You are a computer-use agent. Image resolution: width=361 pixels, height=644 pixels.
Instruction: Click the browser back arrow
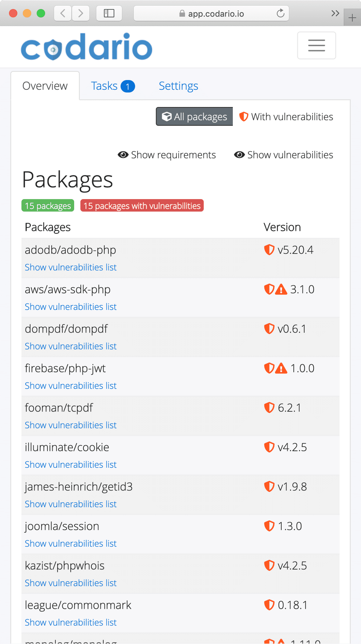[63, 14]
